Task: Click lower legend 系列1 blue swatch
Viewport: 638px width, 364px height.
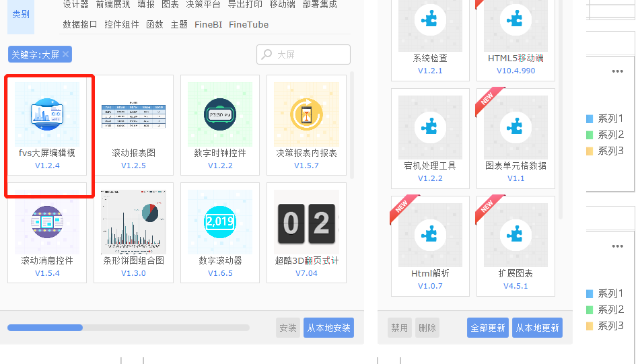Action: [590, 293]
